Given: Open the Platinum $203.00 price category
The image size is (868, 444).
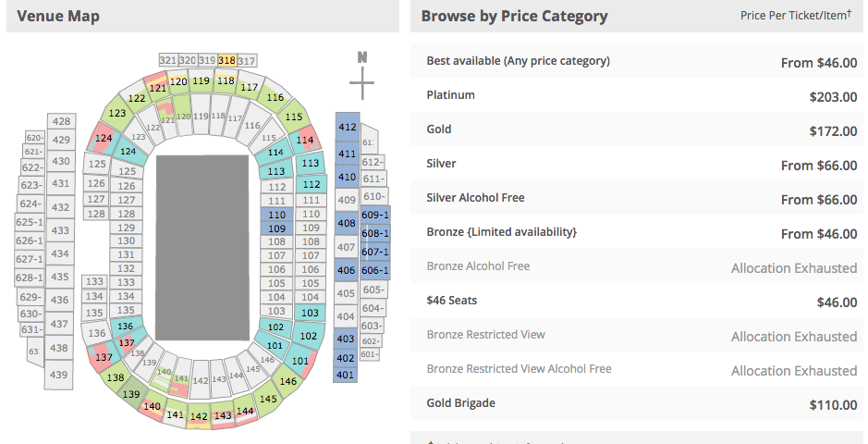Looking at the screenshot, I should click(x=637, y=95).
